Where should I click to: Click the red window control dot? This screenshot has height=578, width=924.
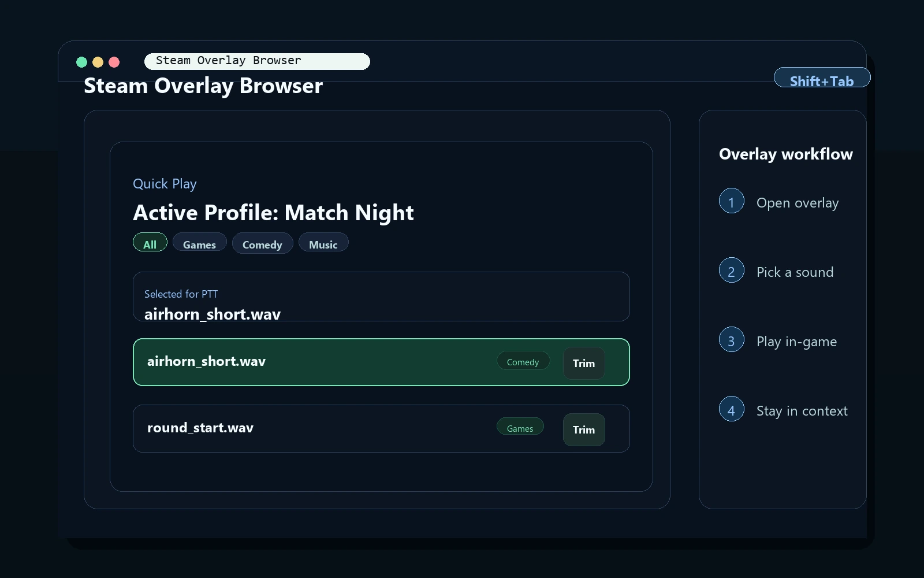(x=114, y=62)
